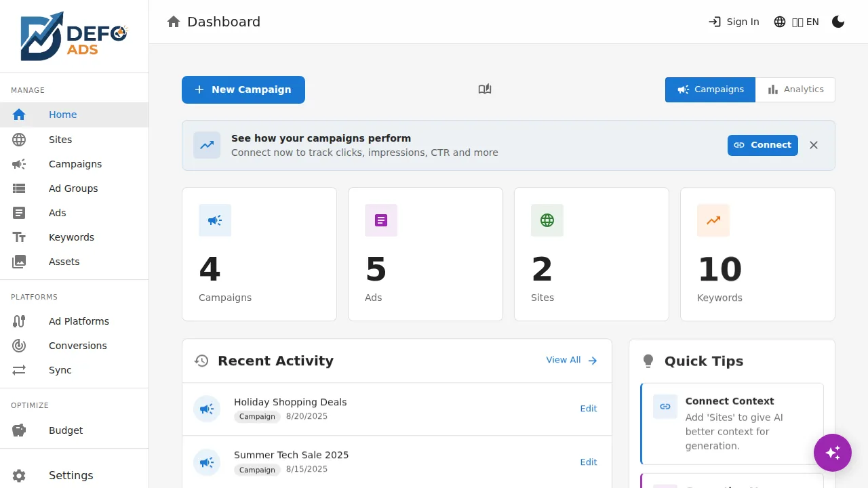Click the 8/20/2025 date
This screenshot has width=868, height=488.
click(307, 416)
